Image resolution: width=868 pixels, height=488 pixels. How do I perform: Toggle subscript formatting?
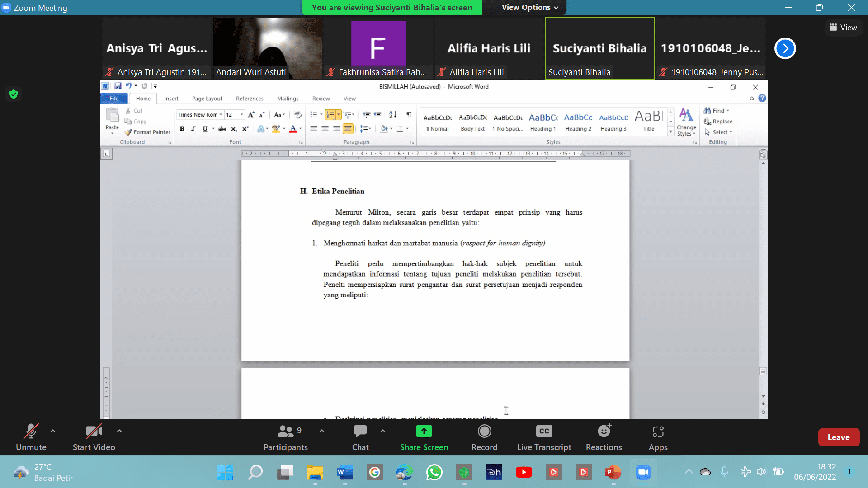234,129
